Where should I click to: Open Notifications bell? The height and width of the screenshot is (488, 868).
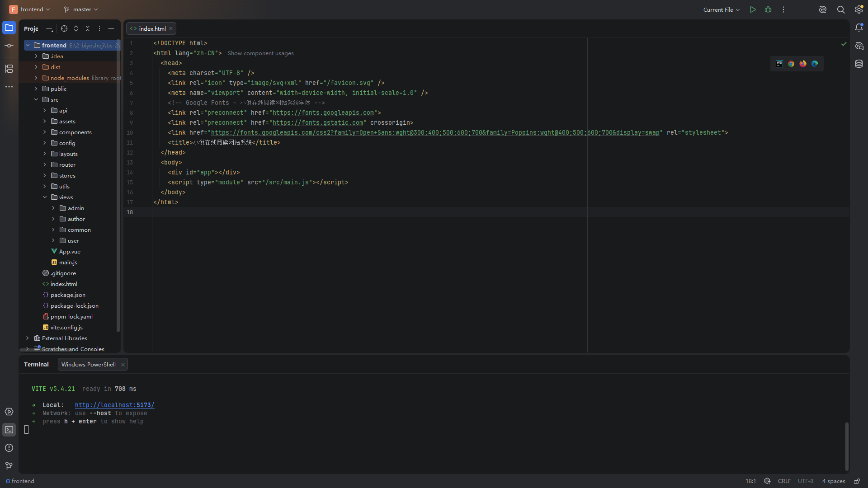click(x=859, y=28)
